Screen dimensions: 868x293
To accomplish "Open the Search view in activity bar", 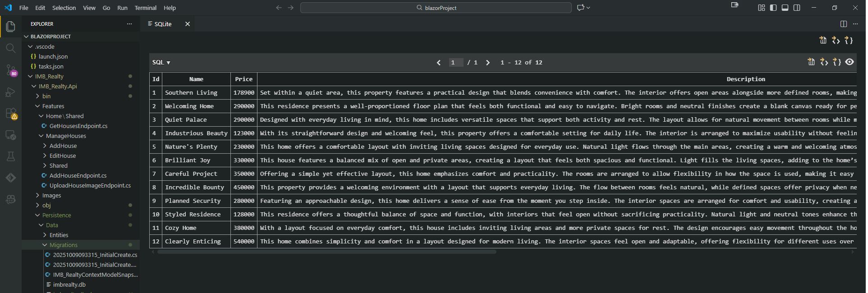I will (11, 48).
